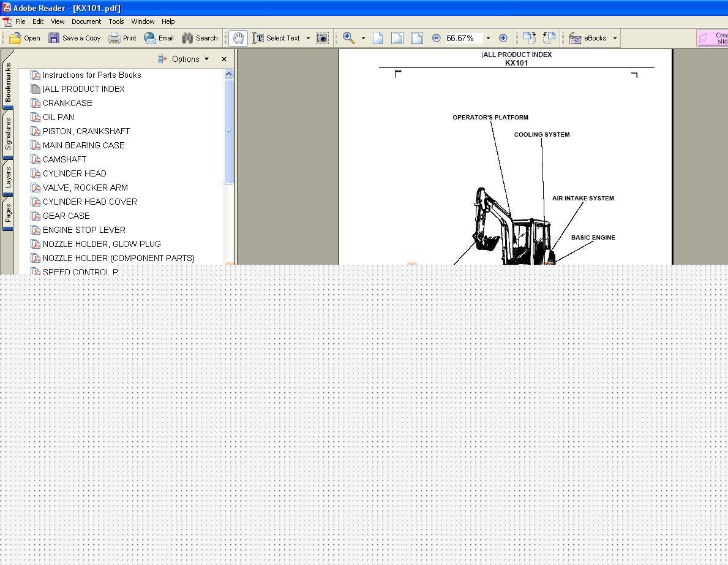Screen dimensions: 728x565
Task: Switch to the Layers side tab
Action: click(8, 178)
